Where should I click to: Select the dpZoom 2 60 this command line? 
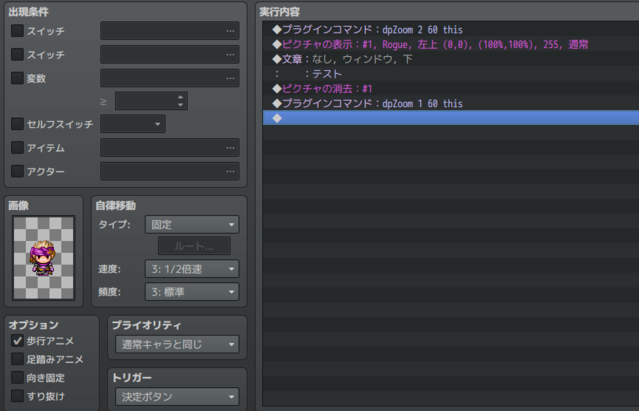[x=451, y=29]
